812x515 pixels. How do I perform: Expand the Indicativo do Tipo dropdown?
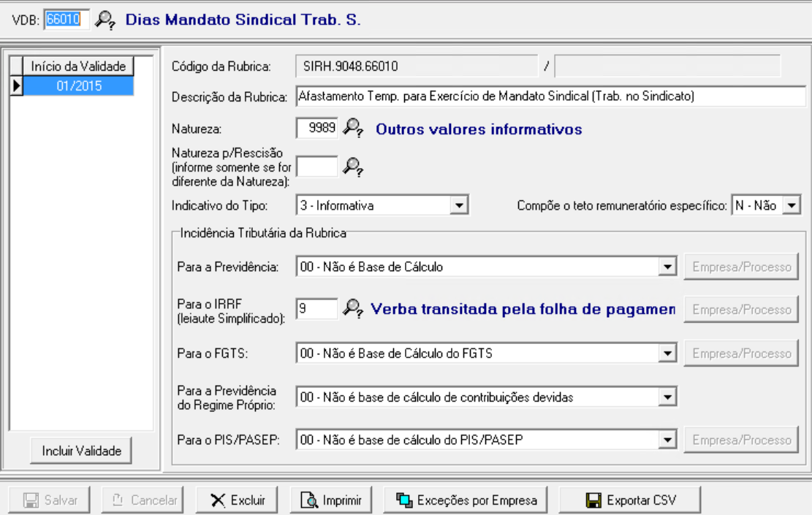pos(458,206)
